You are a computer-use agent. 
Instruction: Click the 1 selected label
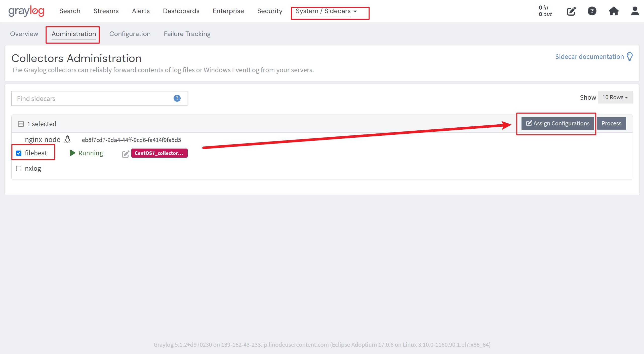(42, 124)
